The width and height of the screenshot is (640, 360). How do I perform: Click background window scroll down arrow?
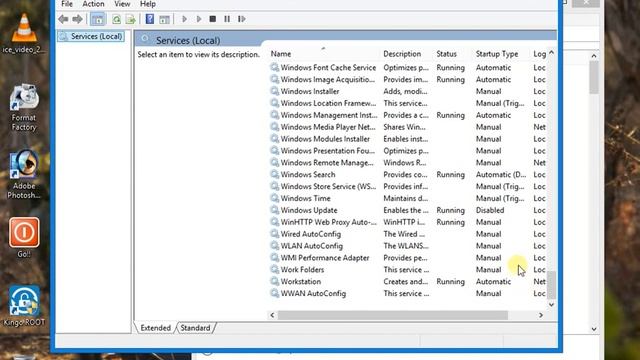594,329
